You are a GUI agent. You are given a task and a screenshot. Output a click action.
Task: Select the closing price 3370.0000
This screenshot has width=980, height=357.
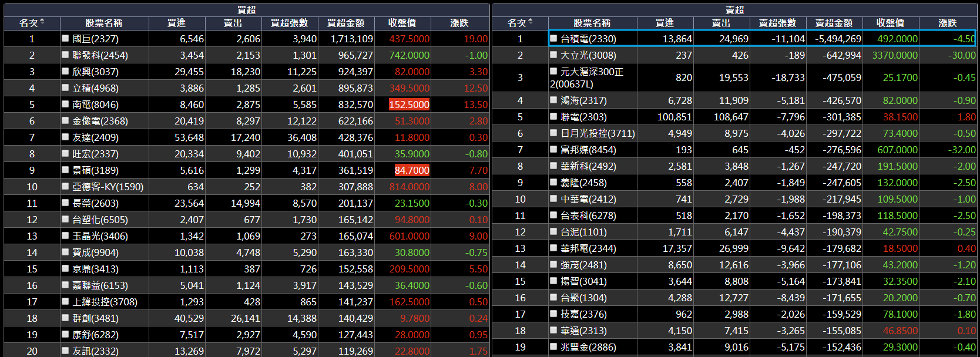(895, 55)
